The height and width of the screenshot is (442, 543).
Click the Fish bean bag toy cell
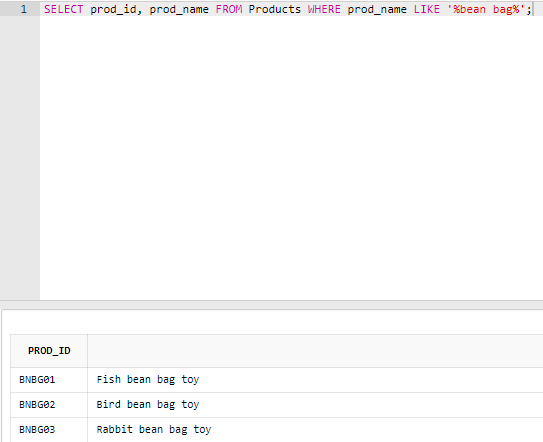(315, 380)
